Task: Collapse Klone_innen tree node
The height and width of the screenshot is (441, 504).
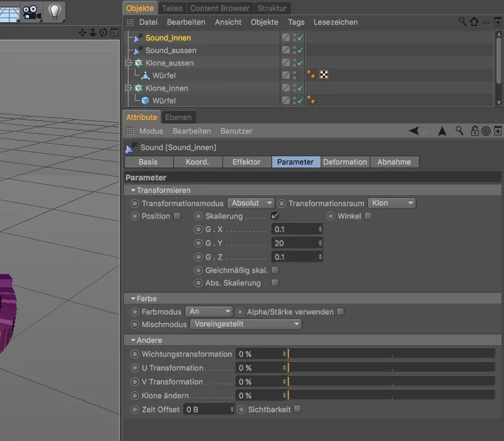Action: tap(129, 88)
